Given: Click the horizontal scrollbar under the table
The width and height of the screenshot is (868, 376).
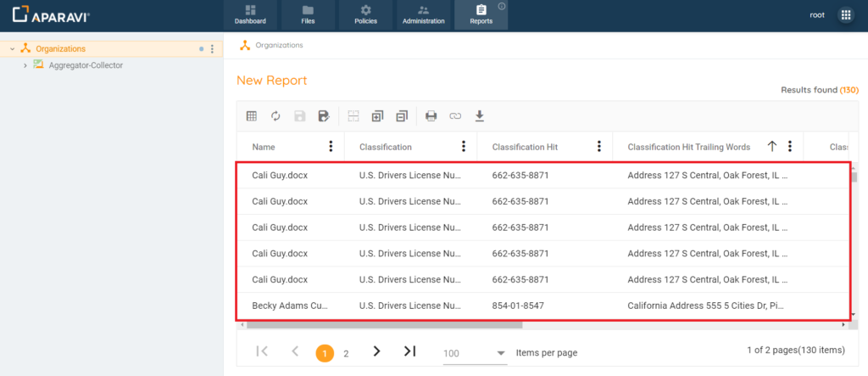Looking at the screenshot, I should pyautogui.click(x=381, y=324).
